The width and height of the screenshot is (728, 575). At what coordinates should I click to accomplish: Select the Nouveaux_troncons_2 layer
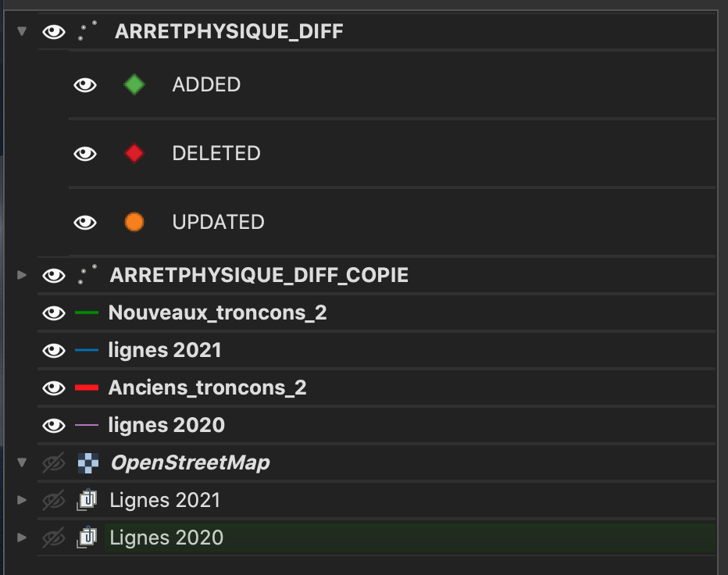tap(217, 312)
